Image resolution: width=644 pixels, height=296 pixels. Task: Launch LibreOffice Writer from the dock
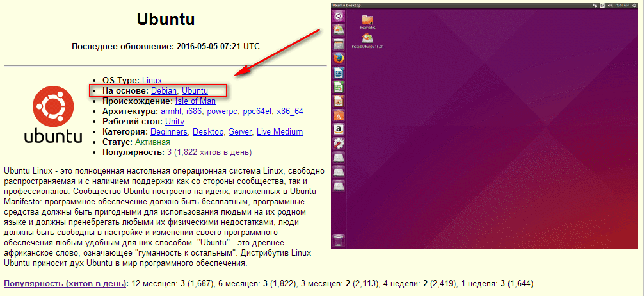[x=339, y=73]
